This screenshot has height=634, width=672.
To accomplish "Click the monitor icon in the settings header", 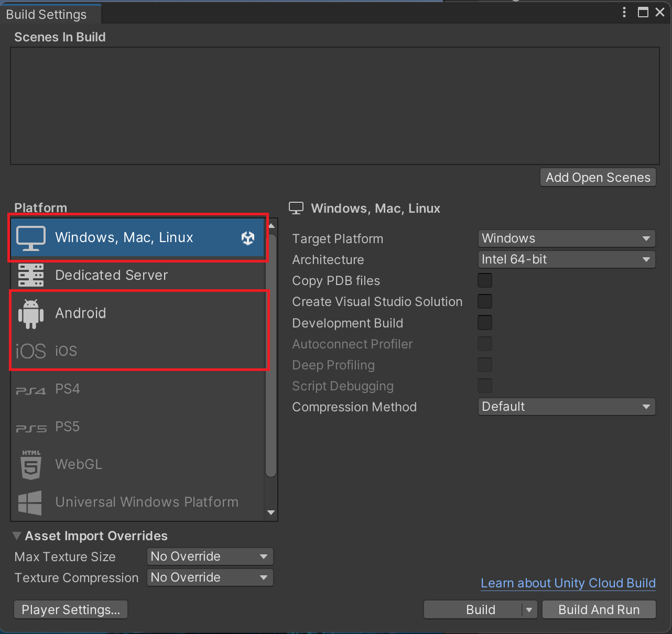I will click(x=296, y=208).
